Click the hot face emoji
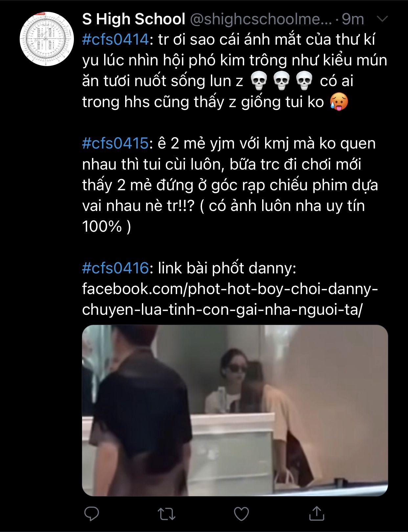Image resolution: width=408 pixels, height=532 pixels. coord(339,102)
